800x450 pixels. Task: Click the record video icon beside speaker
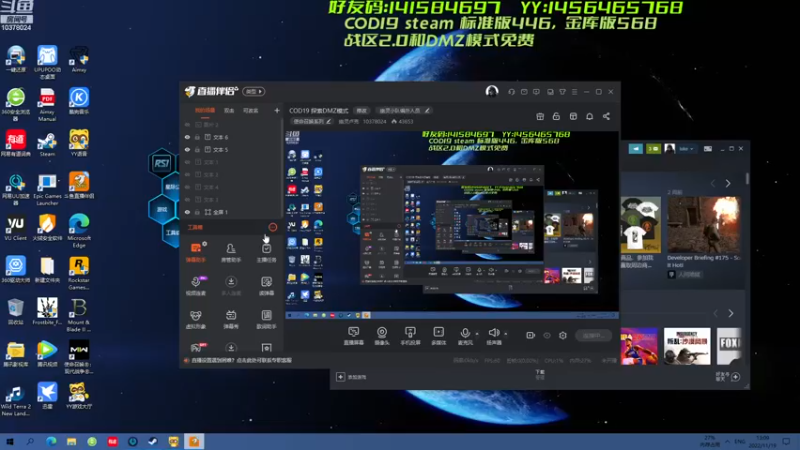point(531,335)
